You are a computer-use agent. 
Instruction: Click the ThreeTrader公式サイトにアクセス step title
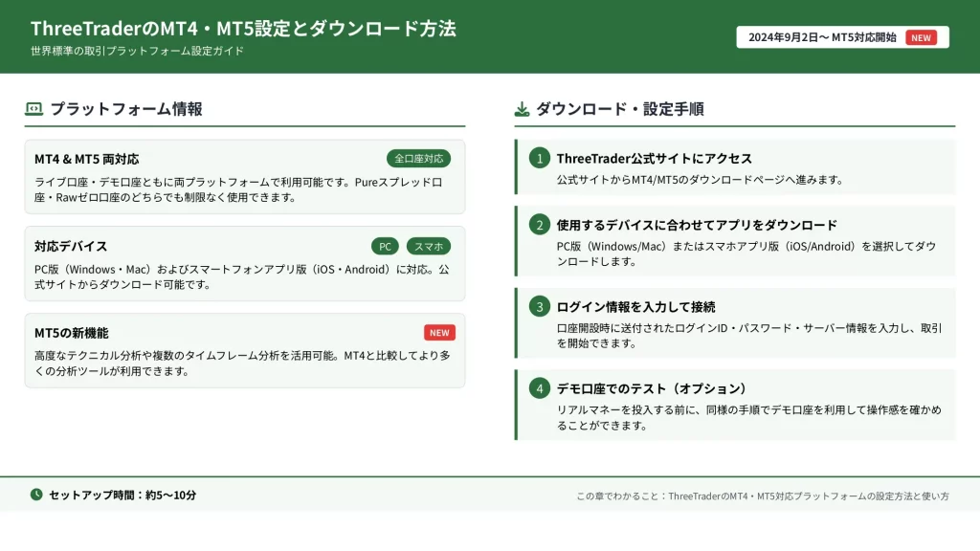coord(654,158)
